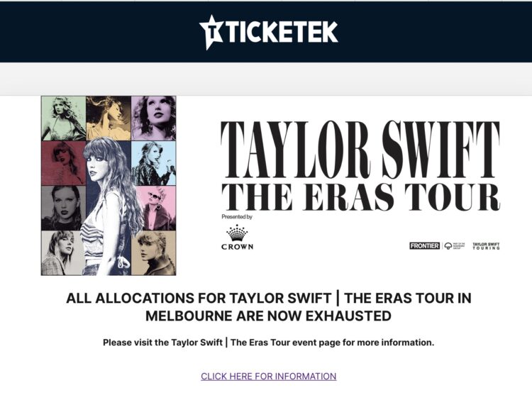Screen dimensions: 532x400
Task: Open the CLICK HERE FOR INFORMATION link
Action: [268, 377]
